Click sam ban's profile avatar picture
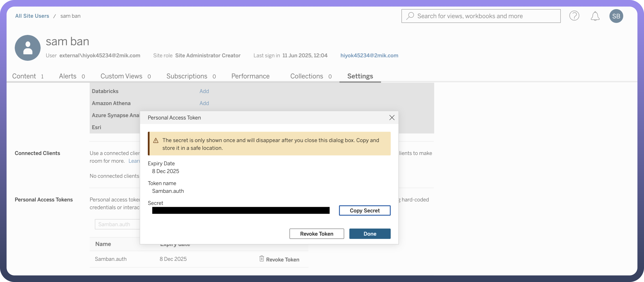The image size is (644, 282). [28, 48]
